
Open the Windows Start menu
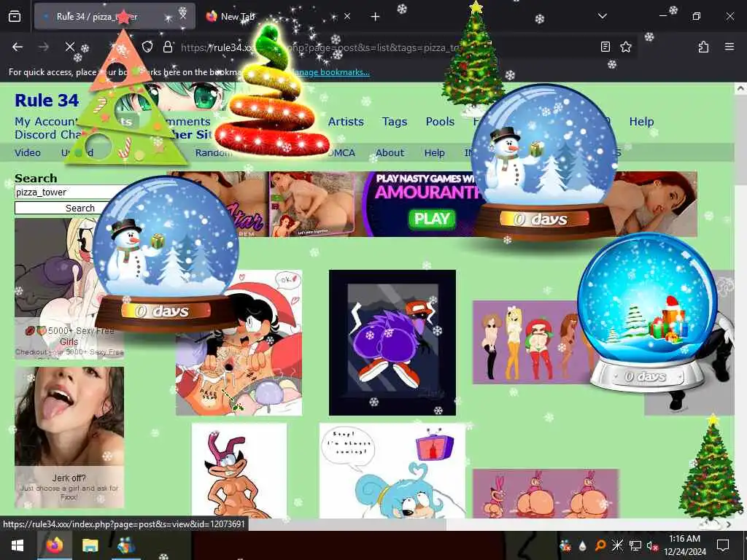pos(18,545)
